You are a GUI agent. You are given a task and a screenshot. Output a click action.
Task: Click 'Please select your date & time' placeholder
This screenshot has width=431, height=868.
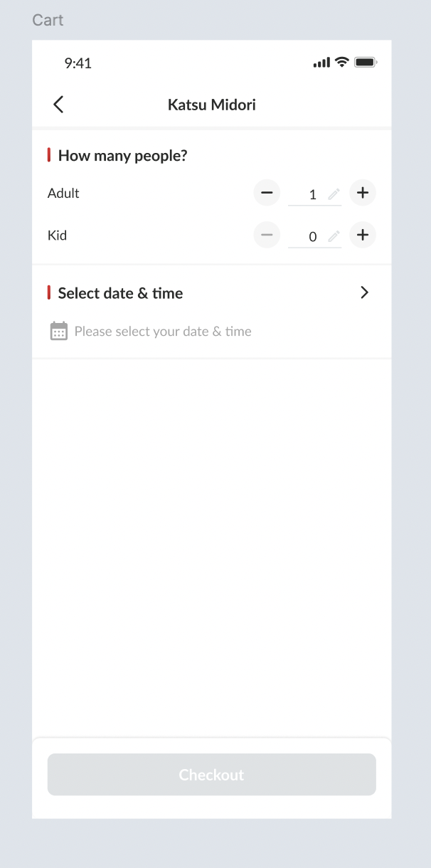[163, 332]
